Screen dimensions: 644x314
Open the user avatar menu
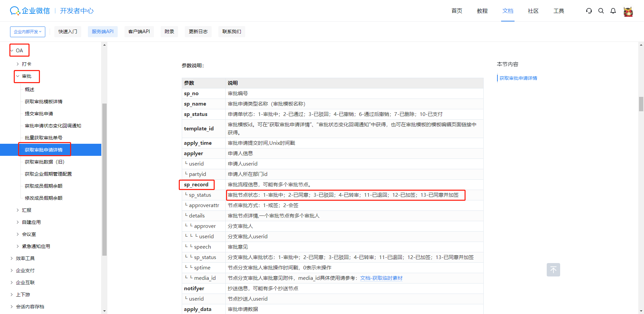tap(628, 11)
